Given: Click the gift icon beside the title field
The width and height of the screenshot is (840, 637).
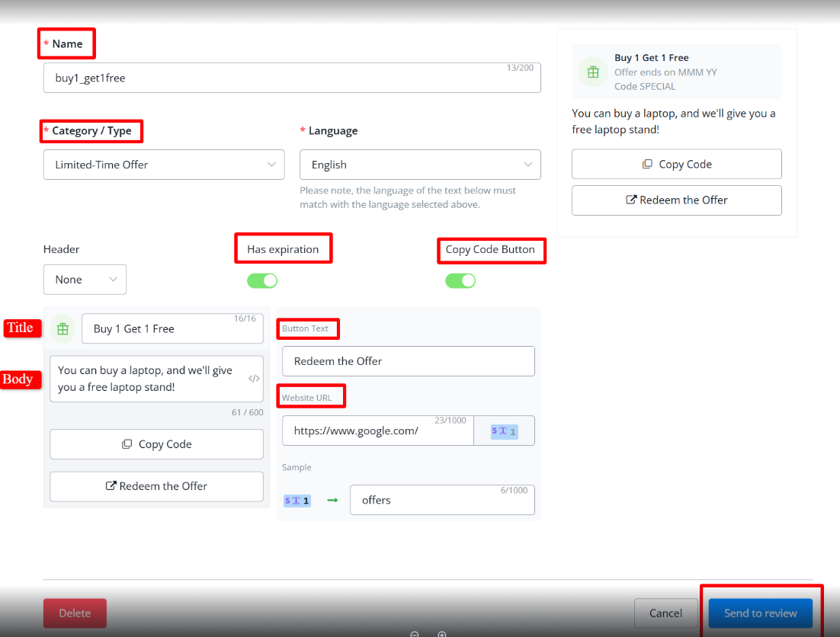Looking at the screenshot, I should coord(63,329).
